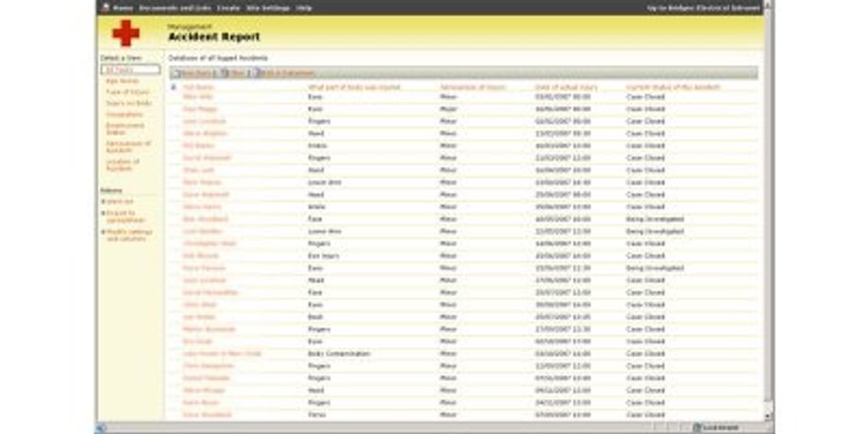Click the Eye Injury cell
868x434 pixels.
pyautogui.click(x=324, y=256)
